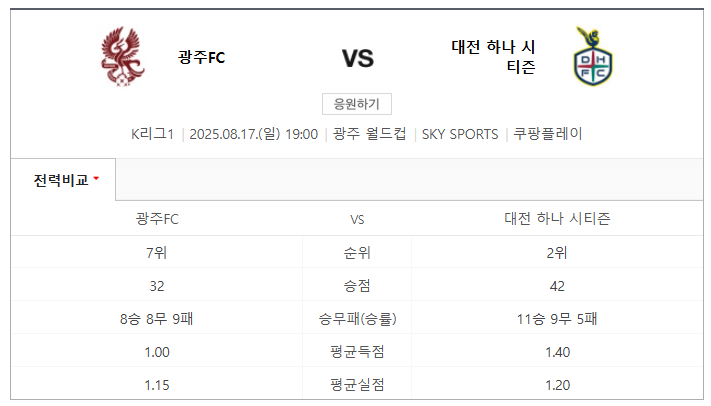
Task: Click the 평균실점 row label
Action: pyautogui.click(x=357, y=385)
